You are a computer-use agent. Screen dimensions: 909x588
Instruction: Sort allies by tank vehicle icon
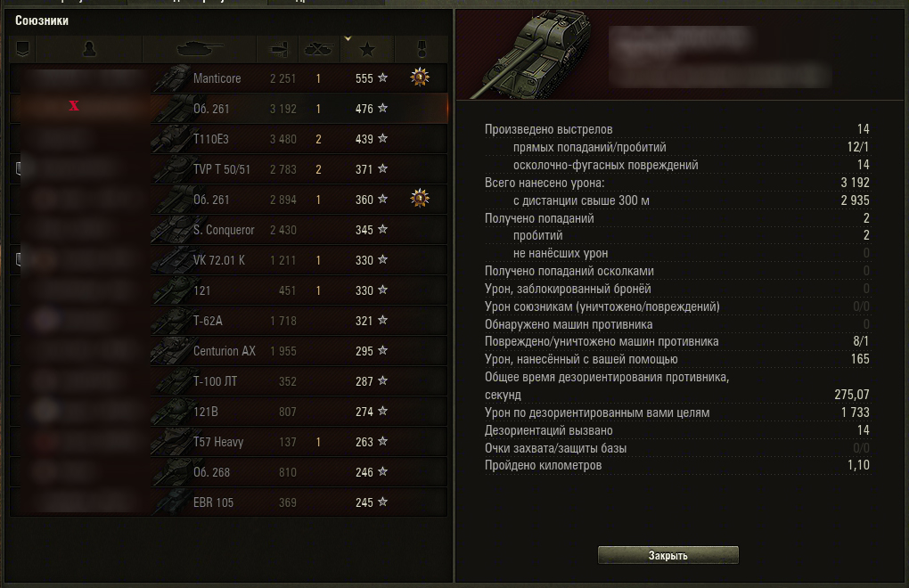point(199,49)
